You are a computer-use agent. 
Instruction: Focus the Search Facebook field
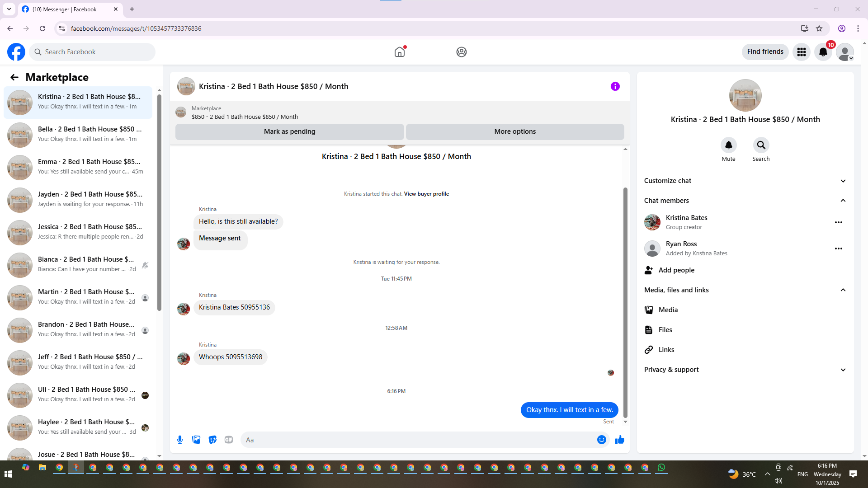[x=92, y=52]
